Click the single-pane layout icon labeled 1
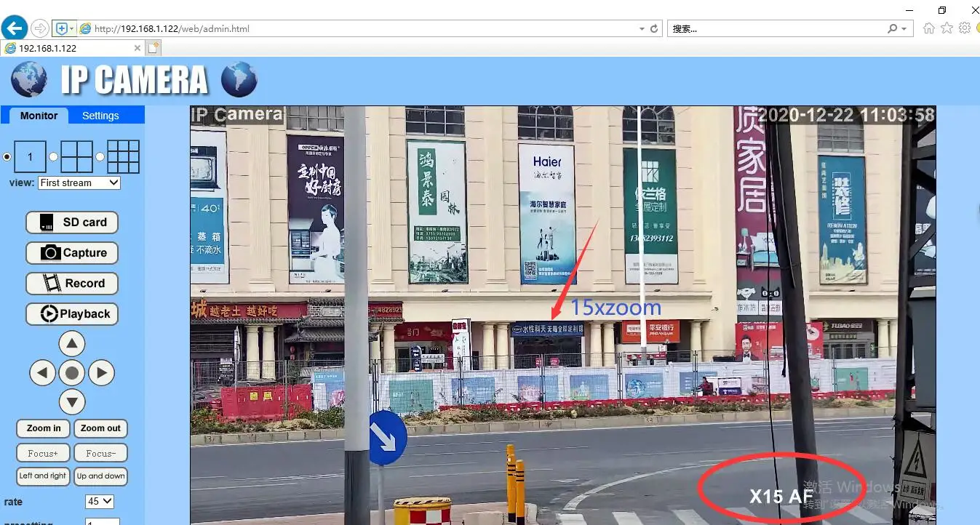The width and height of the screenshot is (980, 525). coord(31,156)
